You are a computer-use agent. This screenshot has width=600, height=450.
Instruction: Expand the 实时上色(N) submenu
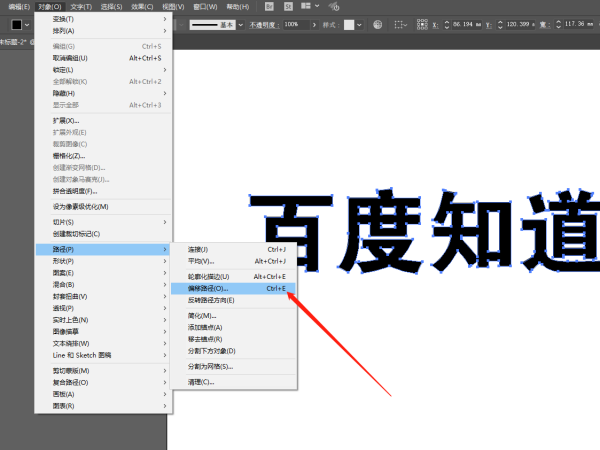(103, 320)
